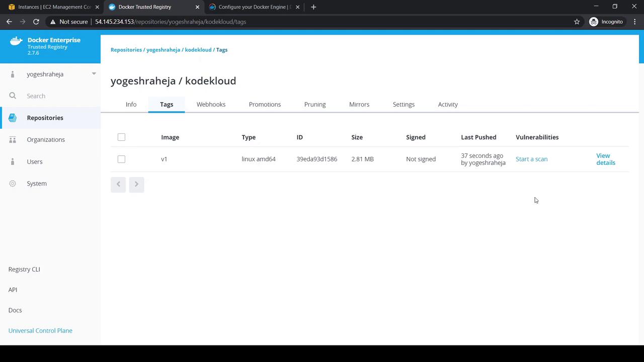Click the Search magnifier icon in sidebar
This screenshot has height=362, width=644.
13,96
